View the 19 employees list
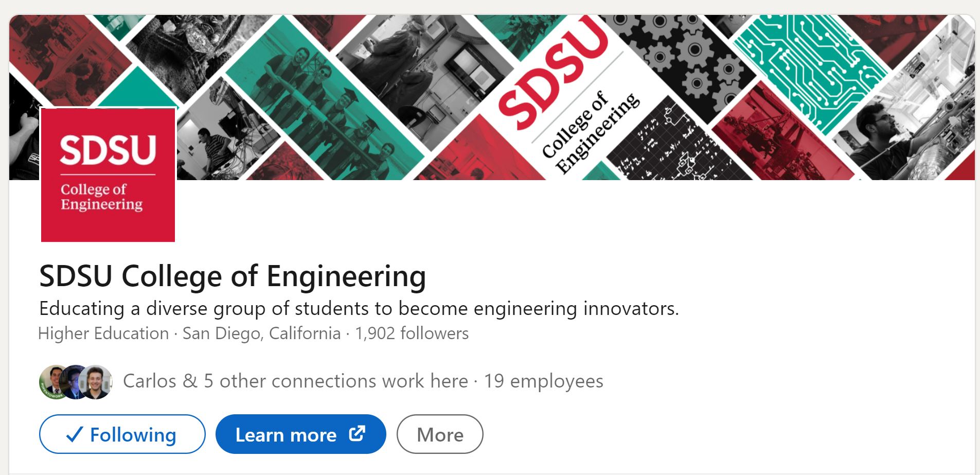980x475 pixels. coord(543,381)
